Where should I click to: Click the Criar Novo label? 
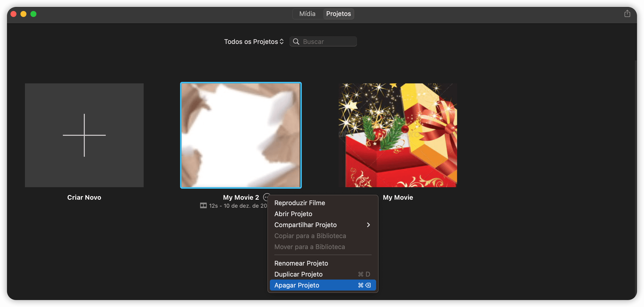[x=84, y=197]
